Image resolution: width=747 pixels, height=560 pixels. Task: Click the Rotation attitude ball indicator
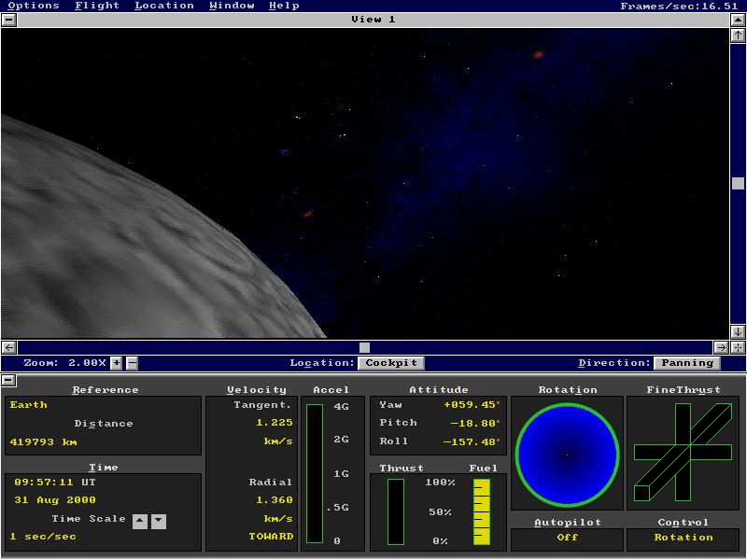tap(567, 454)
